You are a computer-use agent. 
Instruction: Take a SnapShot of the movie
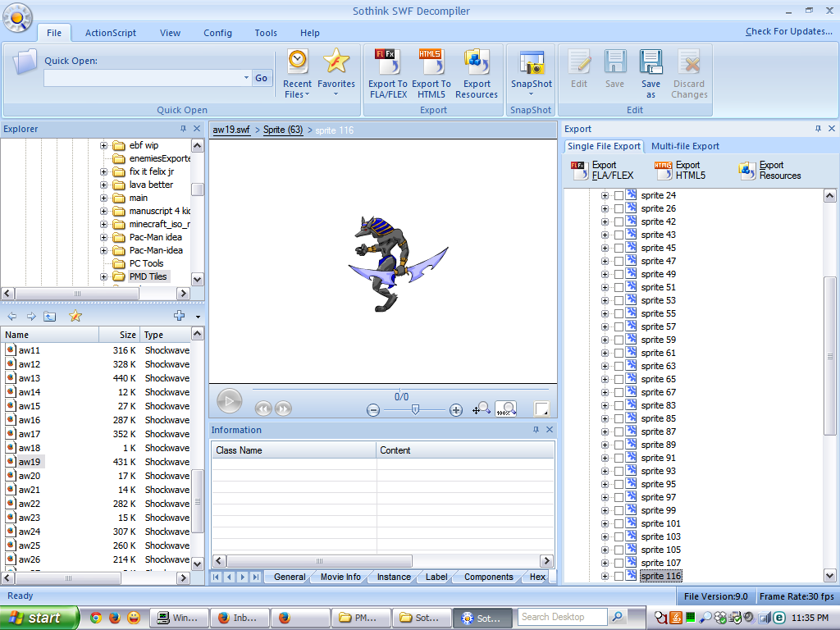(531, 72)
